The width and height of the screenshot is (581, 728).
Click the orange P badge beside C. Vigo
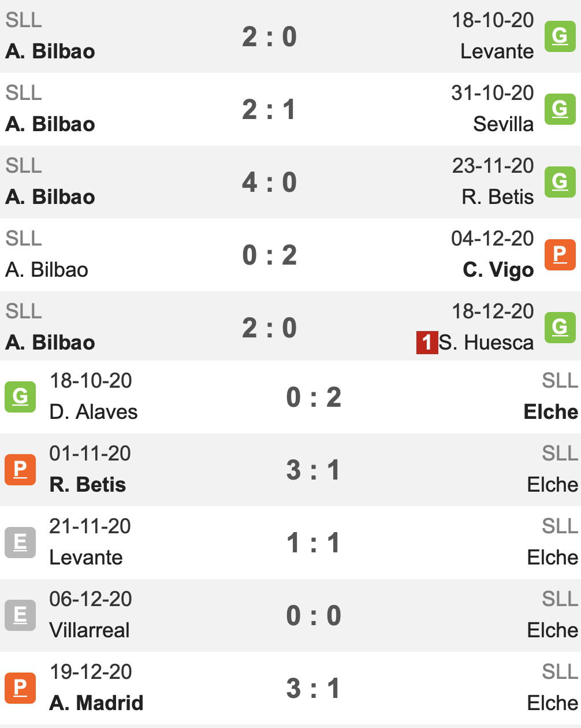click(560, 255)
